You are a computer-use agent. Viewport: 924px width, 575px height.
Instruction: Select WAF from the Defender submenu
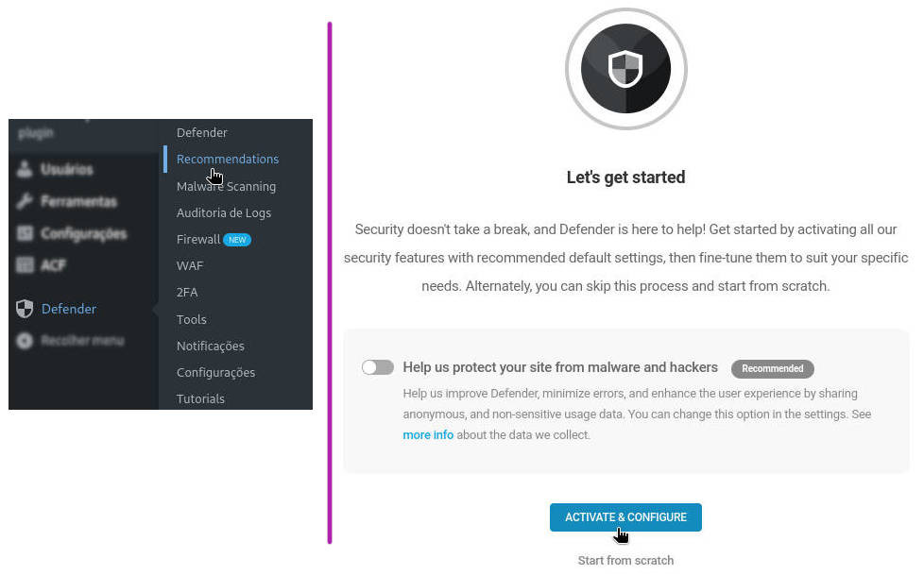[190, 265]
